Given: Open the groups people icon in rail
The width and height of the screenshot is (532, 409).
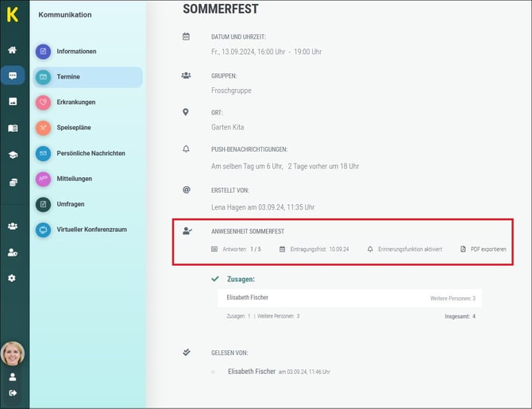Looking at the screenshot, I should click(13, 226).
